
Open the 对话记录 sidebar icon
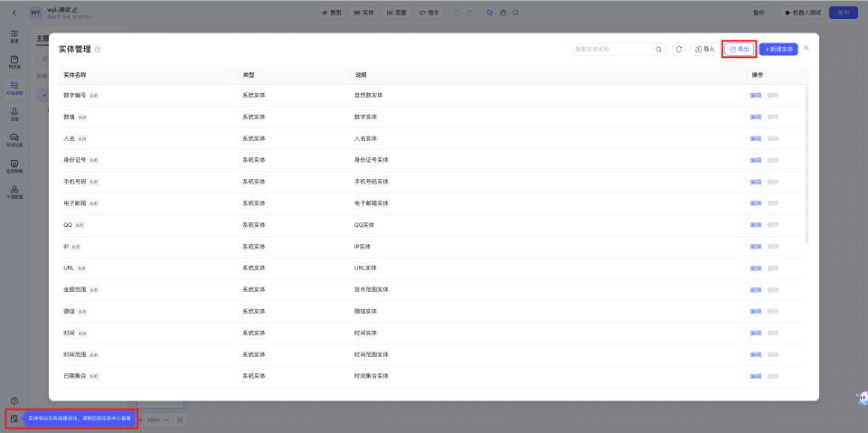click(x=14, y=138)
